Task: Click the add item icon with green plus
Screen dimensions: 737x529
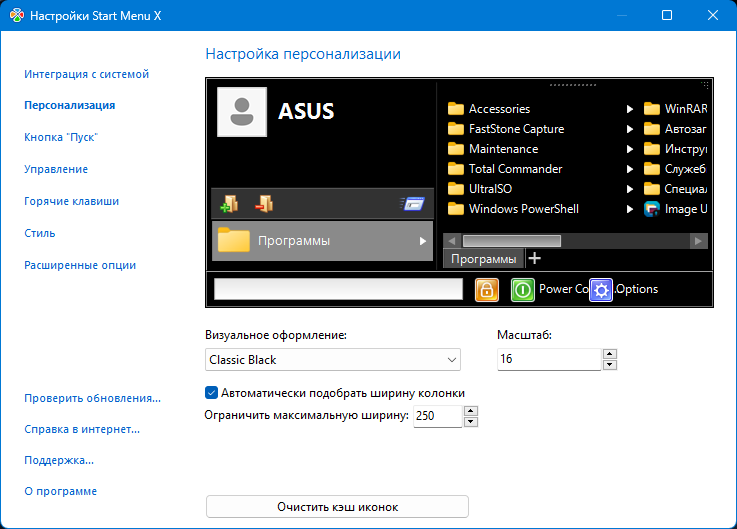Action: tap(229, 204)
